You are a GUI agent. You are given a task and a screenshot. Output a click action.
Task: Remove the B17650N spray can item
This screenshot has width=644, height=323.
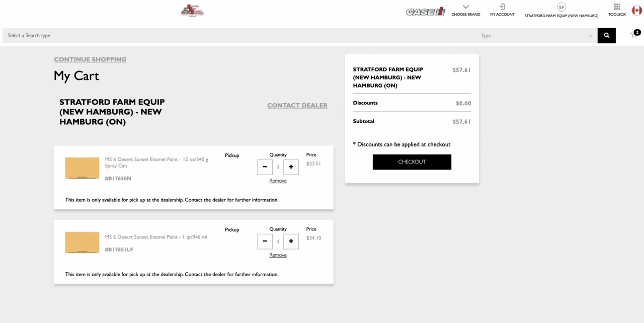(x=278, y=181)
